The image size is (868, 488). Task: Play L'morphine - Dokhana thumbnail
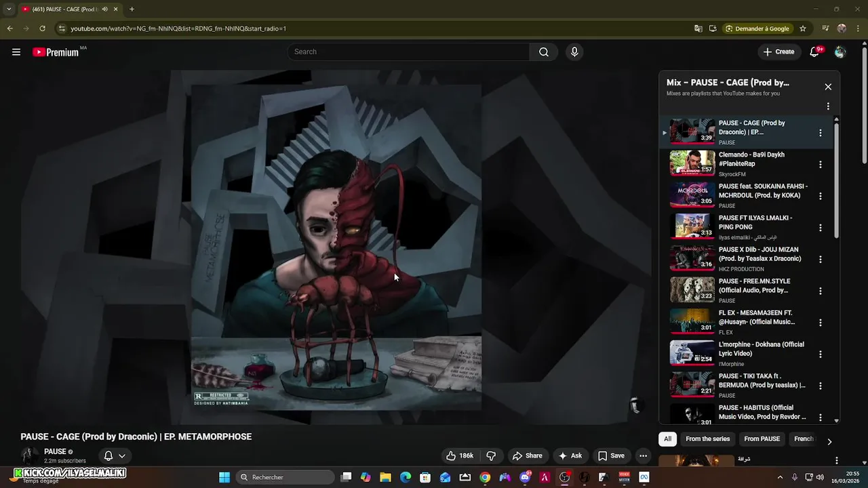692,353
